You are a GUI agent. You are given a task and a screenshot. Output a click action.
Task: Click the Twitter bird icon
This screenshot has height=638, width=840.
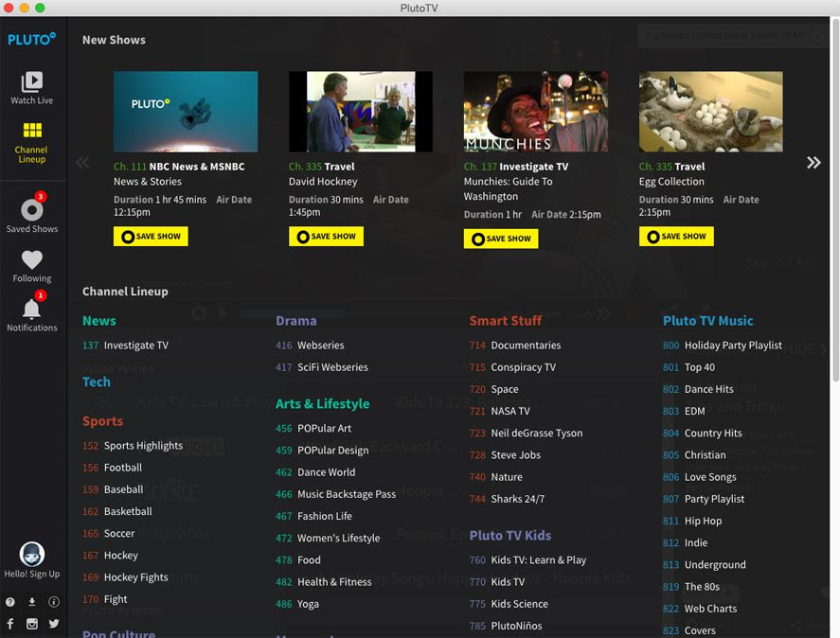54,624
